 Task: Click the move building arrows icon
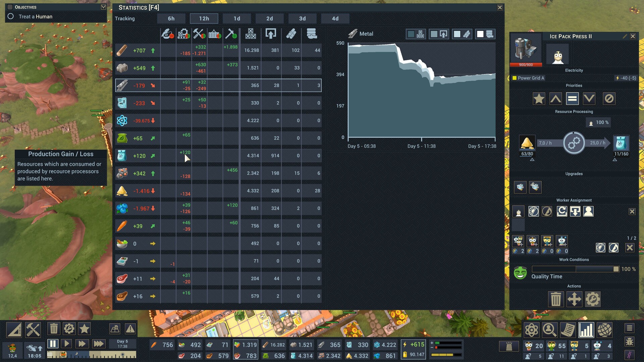574,299
